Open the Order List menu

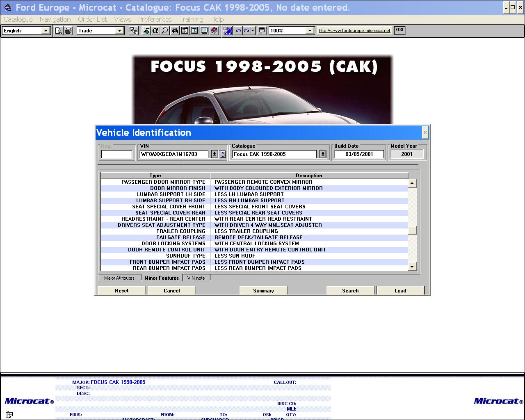tap(92, 19)
